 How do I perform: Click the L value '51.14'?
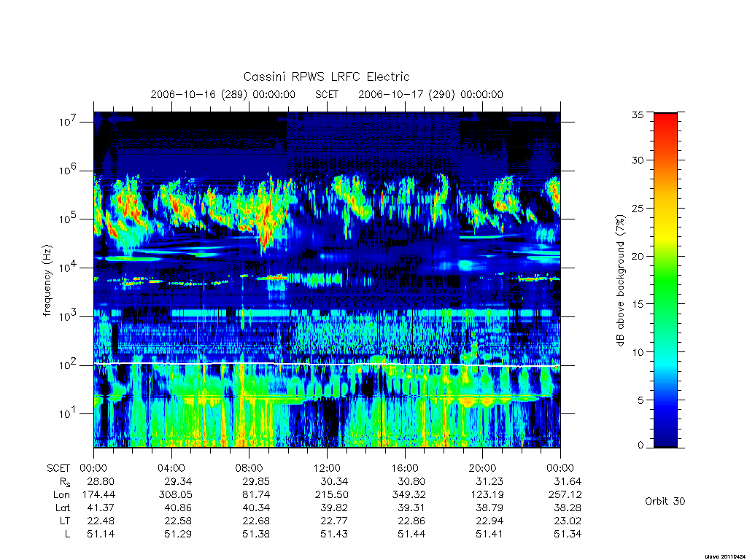tap(101, 534)
